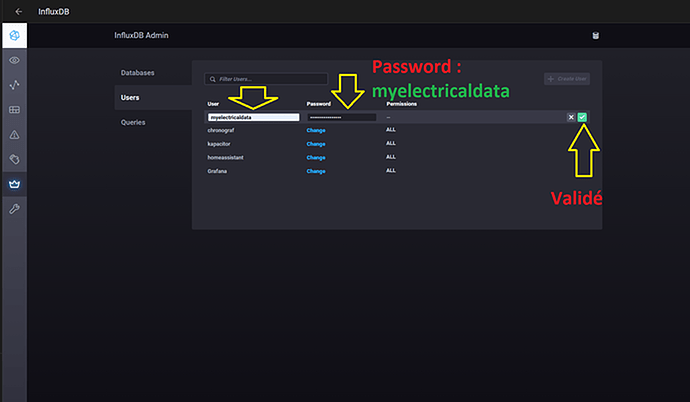Select the homeassistant user name

pos(225,157)
